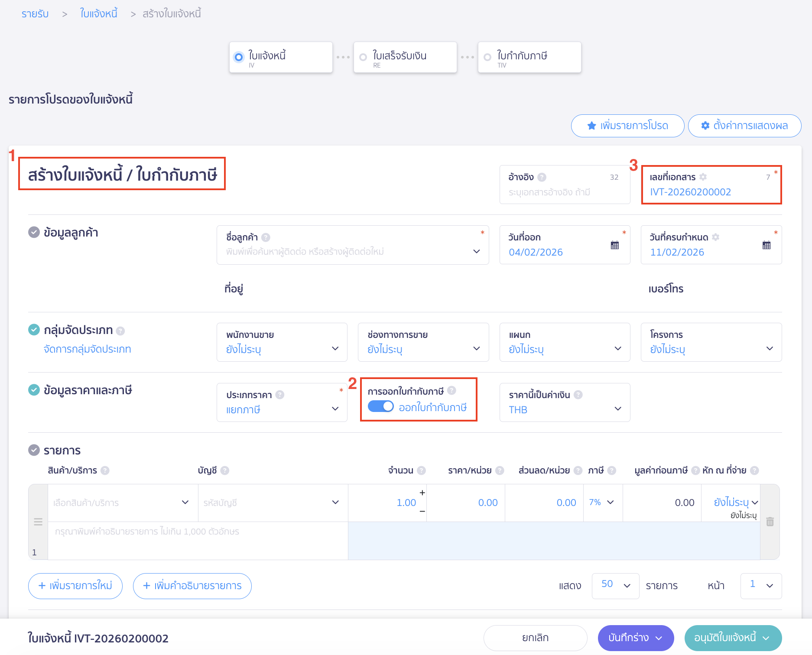
Task: Click the plus icon to increase จำนวน
Action: coord(422,493)
